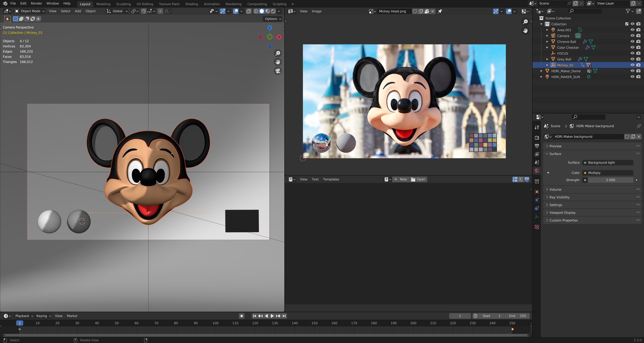644x343 pixels.
Task: Click frame 250 keyframe diamond in timeline
Action: 512,329
